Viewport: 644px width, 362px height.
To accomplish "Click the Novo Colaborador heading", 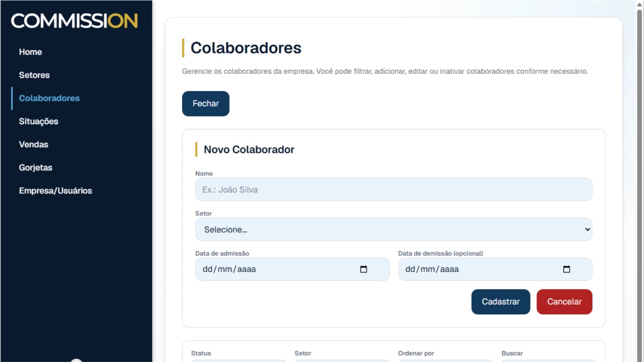I will [x=249, y=149].
